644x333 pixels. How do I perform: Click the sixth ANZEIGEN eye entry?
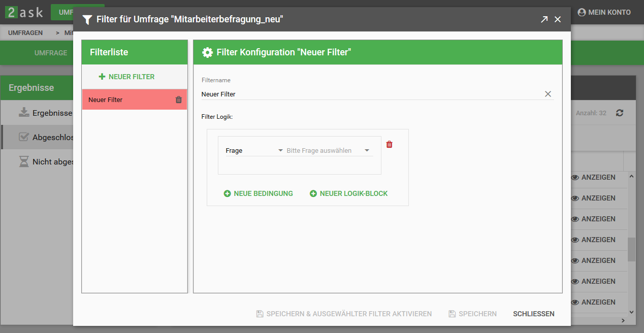click(593, 281)
